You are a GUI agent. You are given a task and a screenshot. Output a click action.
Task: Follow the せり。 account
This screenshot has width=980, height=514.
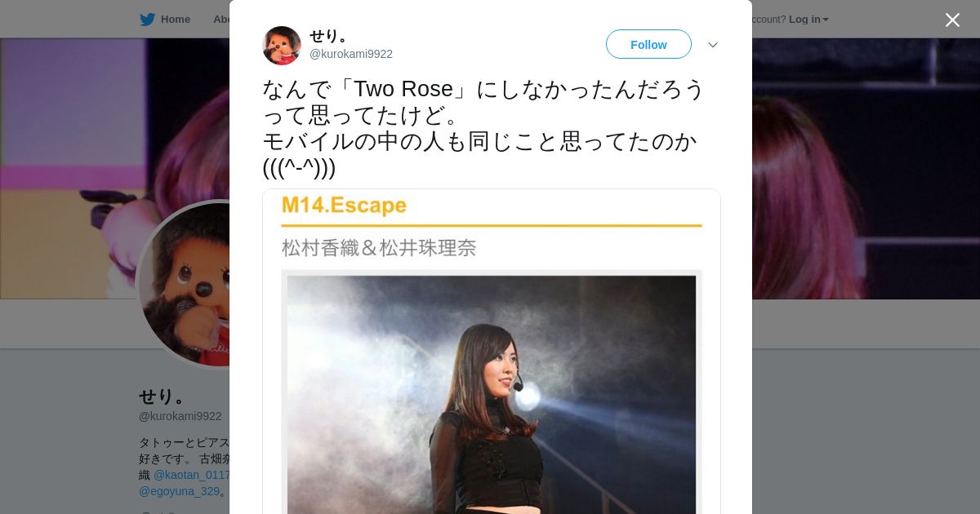click(648, 44)
